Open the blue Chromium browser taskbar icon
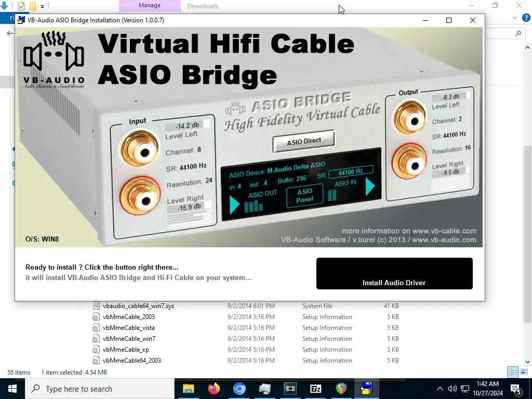Viewport: 532px width, 399px height. point(239,389)
